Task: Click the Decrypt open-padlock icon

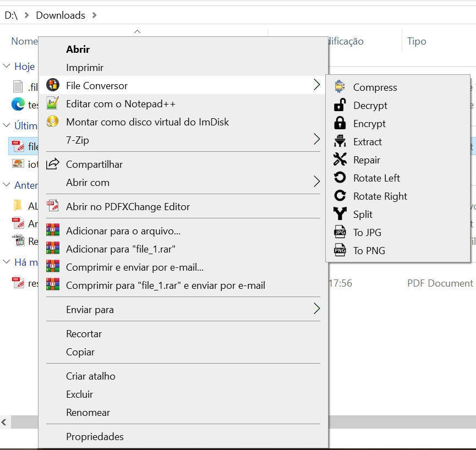Action: click(x=340, y=105)
